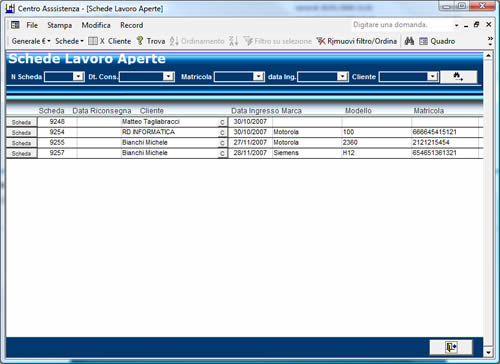Click the Rimuovi filtro/Ordina icon
500x364 pixels.
(321, 41)
